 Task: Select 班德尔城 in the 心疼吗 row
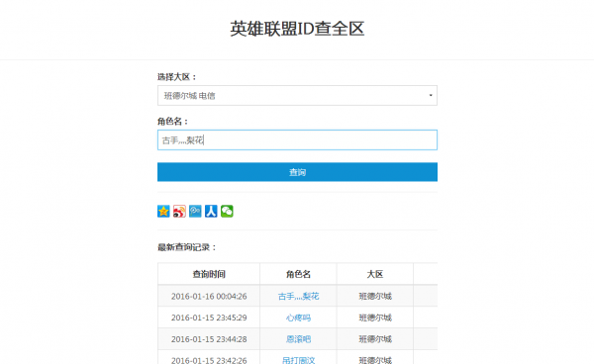point(375,318)
